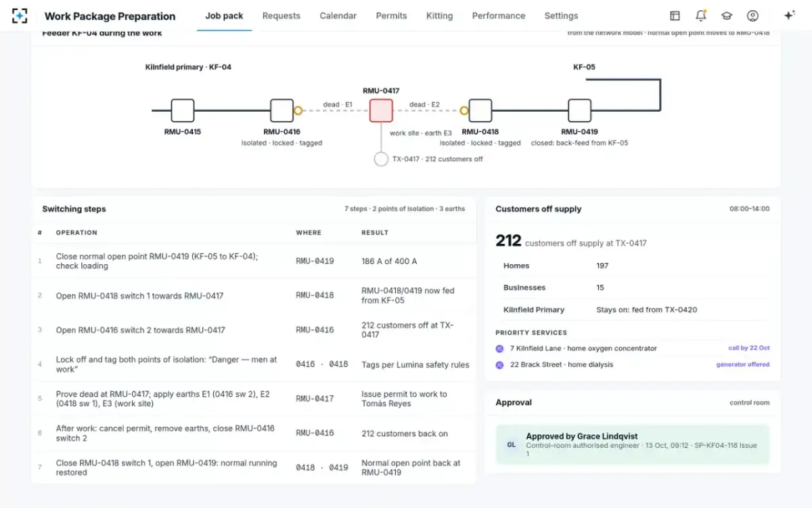This screenshot has width=812, height=508.
Task: Go to the Kitting tab
Action: (x=439, y=16)
